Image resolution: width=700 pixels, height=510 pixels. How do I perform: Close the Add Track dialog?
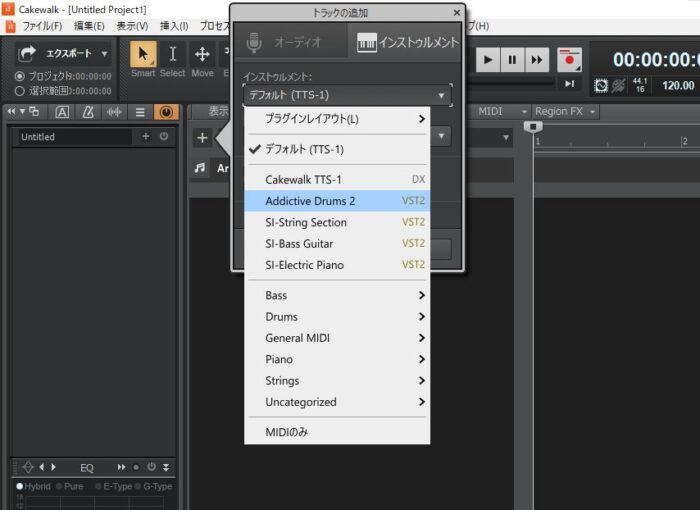pos(456,13)
